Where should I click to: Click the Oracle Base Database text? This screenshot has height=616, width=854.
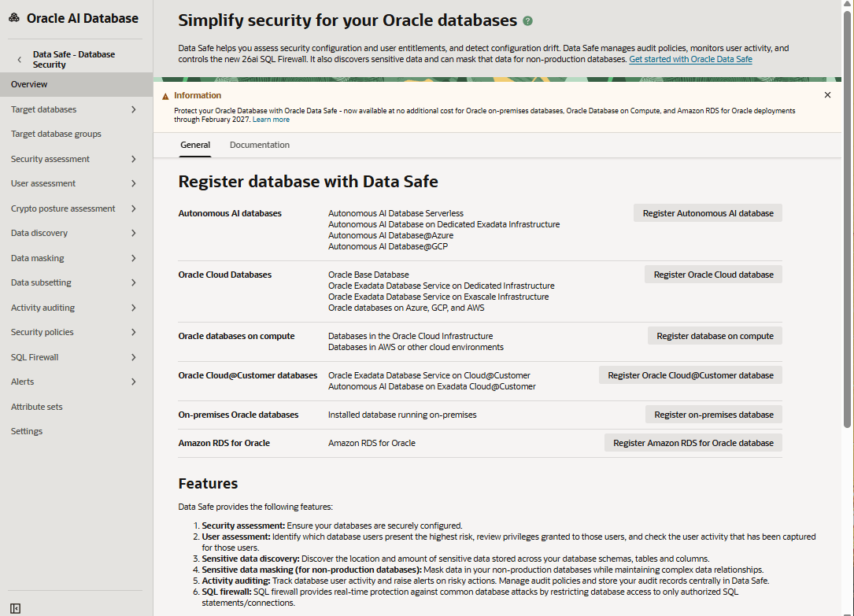(x=368, y=275)
